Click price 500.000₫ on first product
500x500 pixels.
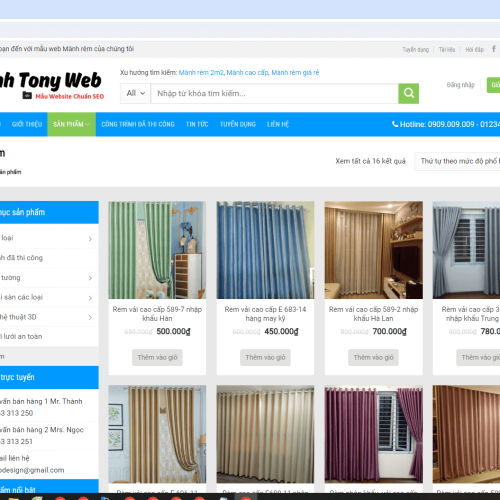[173, 331]
